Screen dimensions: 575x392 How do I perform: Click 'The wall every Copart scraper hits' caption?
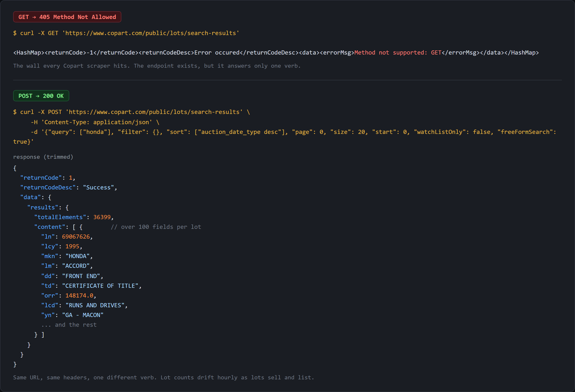157,66
